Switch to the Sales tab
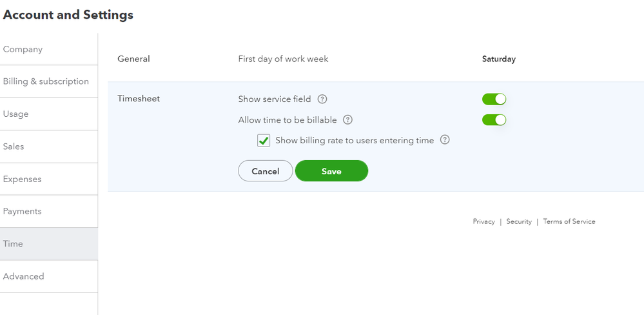Screen dimensions: 644x315 14,147
